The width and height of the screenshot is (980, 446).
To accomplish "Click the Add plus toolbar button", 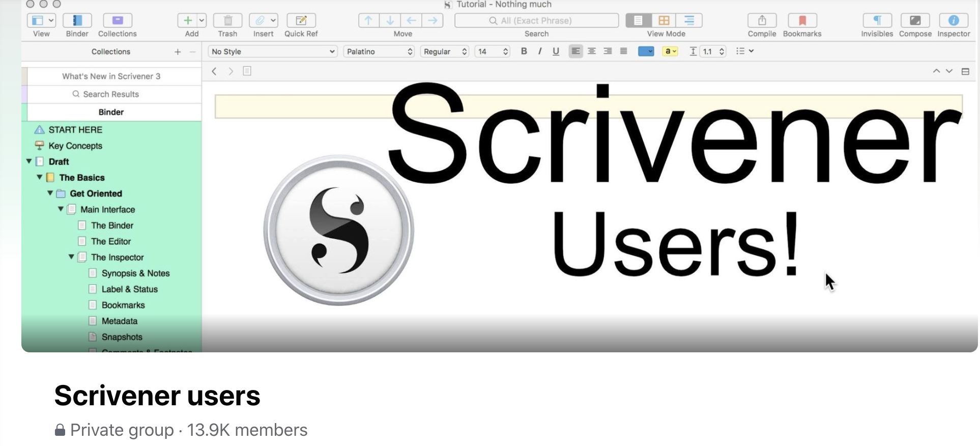I will tap(187, 20).
